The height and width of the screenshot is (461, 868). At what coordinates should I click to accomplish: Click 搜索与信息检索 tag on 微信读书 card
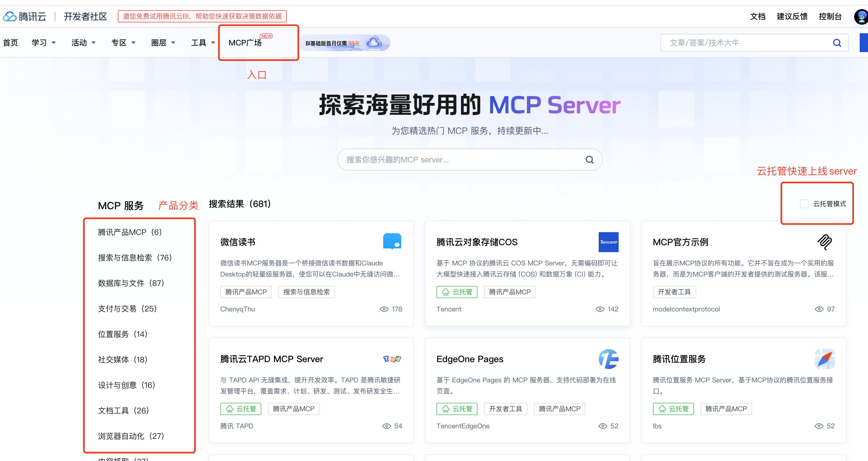(306, 292)
